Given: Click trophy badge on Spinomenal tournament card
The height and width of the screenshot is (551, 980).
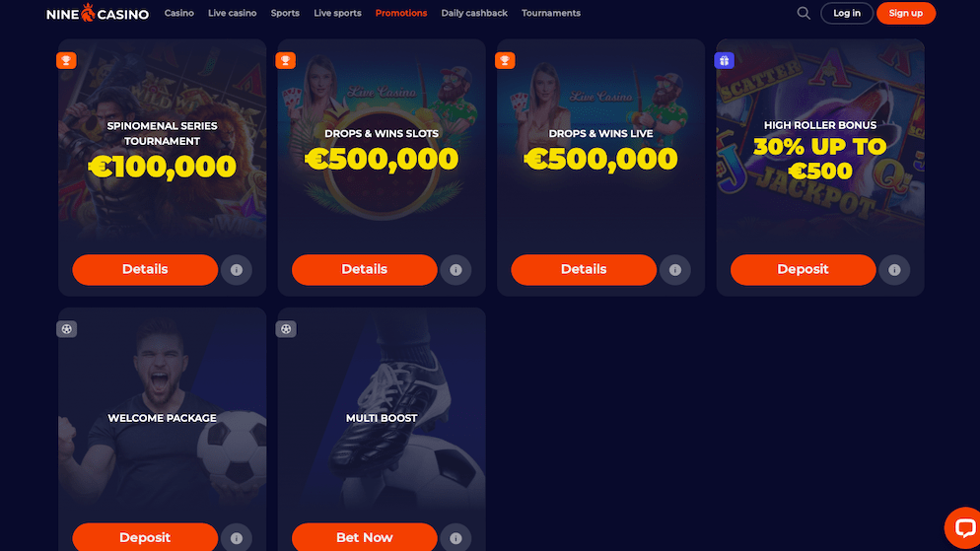Looking at the screenshot, I should (66, 60).
